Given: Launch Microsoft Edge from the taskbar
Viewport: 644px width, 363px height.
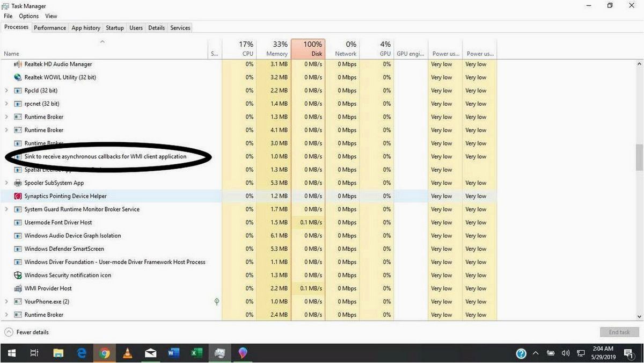Looking at the screenshot, I should coord(82,353).
